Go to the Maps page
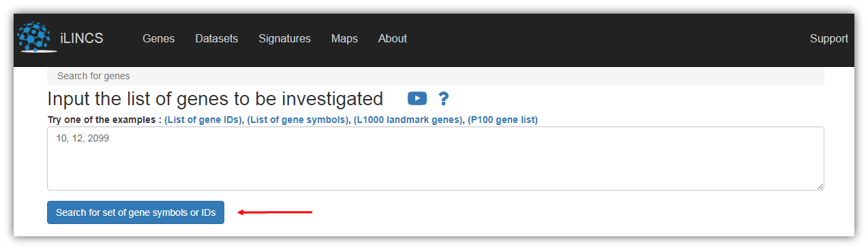This screenshot has height=250, width=868. click(344, 38)
